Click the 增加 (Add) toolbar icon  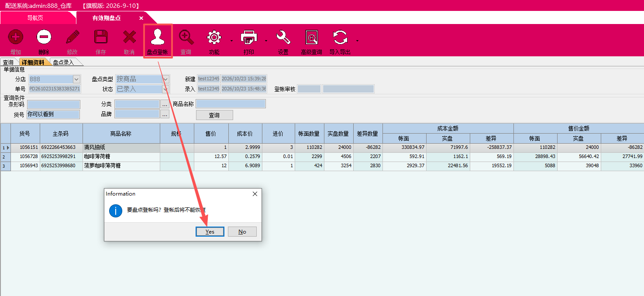point(16,37)
